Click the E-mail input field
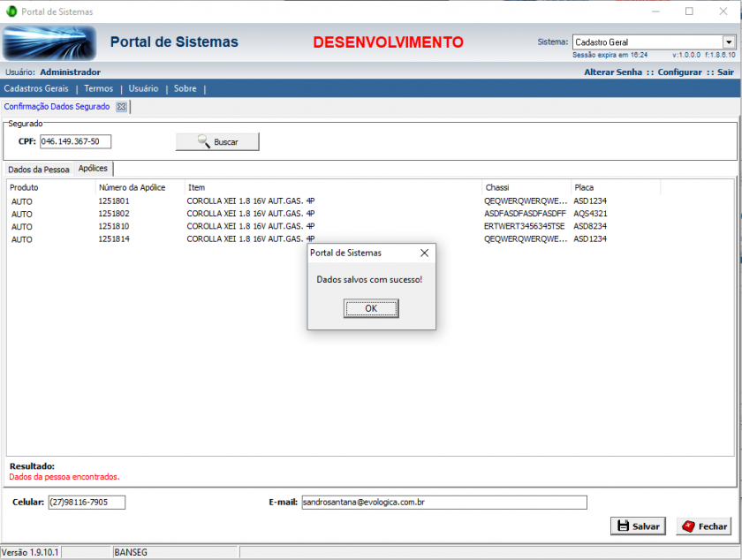The width and height of the screenshot is (742, 560). [x=443, y=502]
